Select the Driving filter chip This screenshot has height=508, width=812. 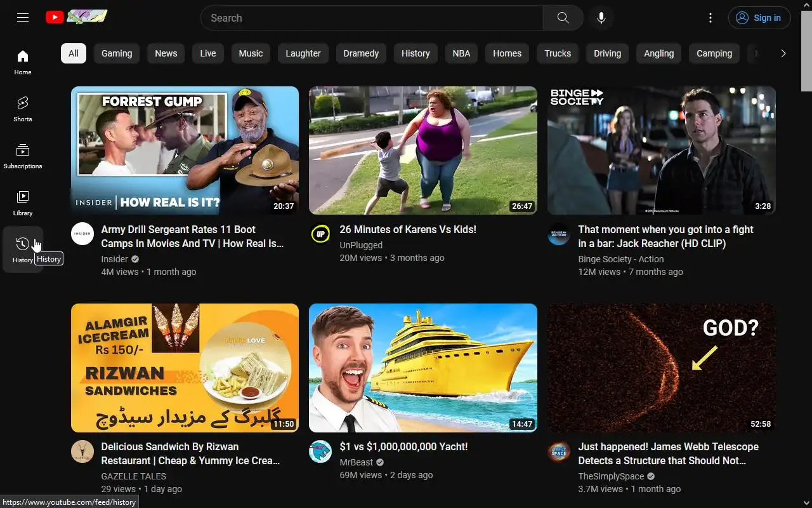point(607,53)
